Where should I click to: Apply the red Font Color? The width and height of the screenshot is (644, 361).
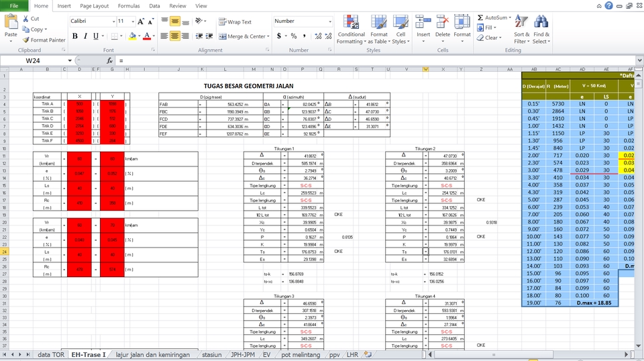[x=147, y=36]
